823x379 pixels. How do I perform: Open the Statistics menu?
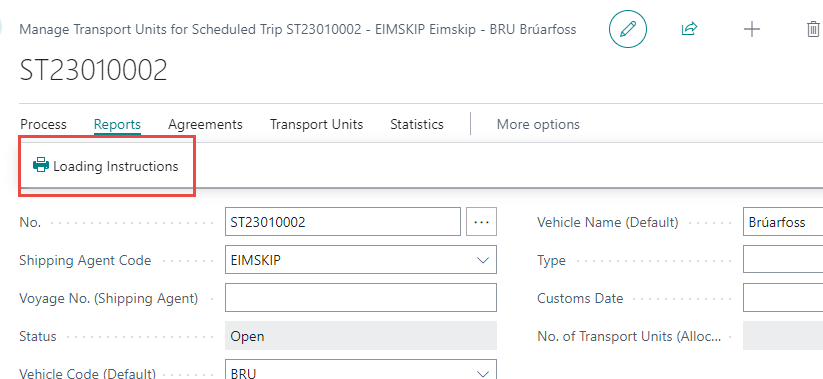coord(417,124)
